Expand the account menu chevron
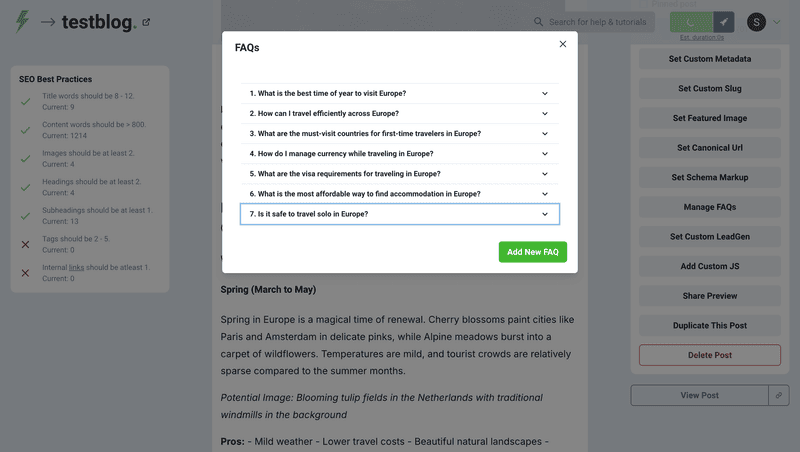 tap(778, 22)
